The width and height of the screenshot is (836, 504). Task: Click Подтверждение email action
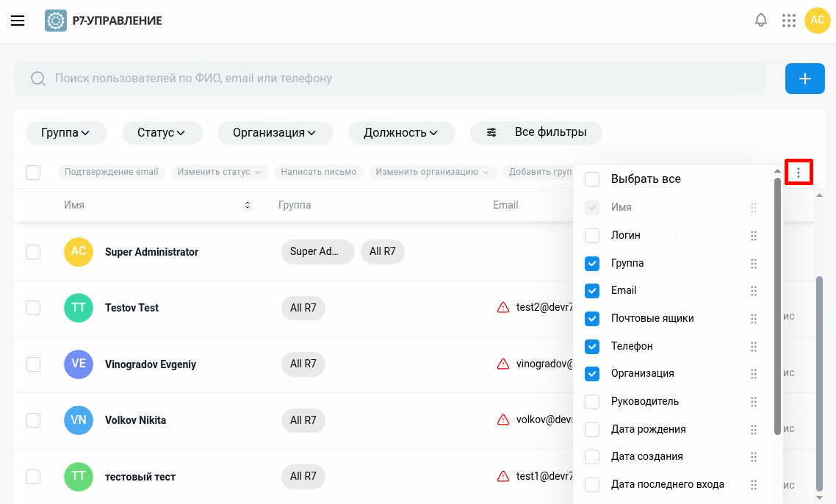point(112,172)
